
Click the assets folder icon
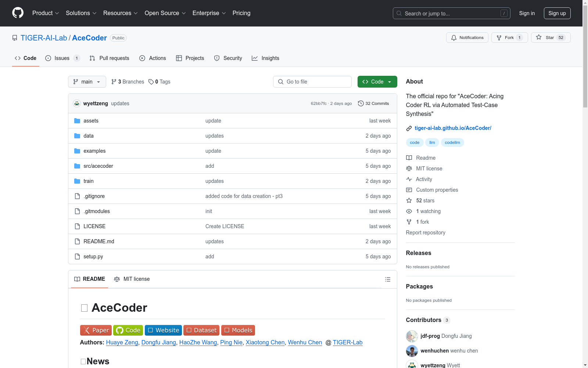click(77, 121)
